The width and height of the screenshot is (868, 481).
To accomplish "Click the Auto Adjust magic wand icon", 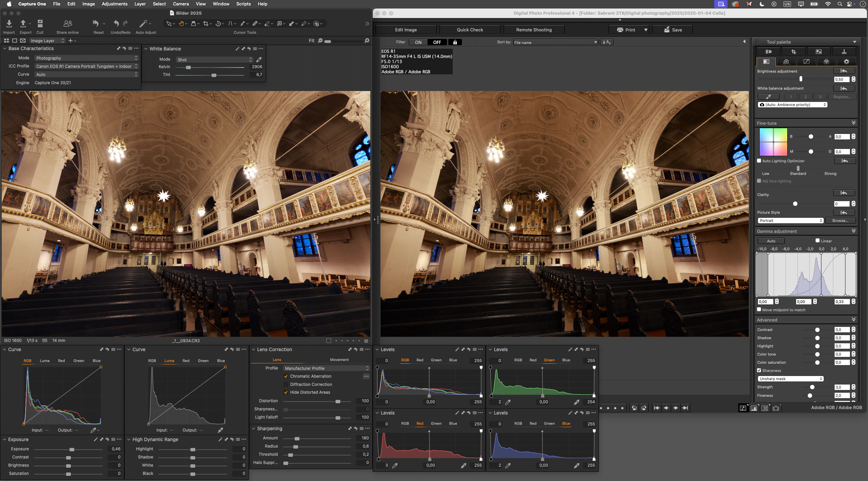I will pos(143,24).
